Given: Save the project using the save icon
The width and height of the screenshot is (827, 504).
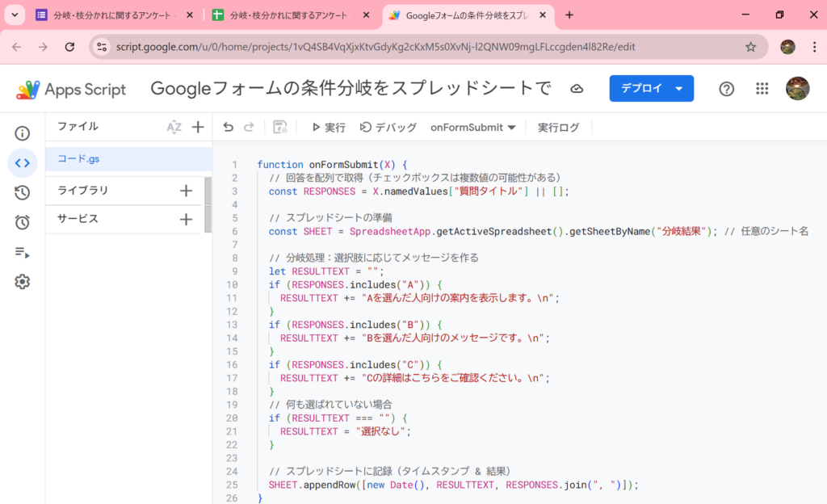Looking at the screenshot, I should (280, 127).
